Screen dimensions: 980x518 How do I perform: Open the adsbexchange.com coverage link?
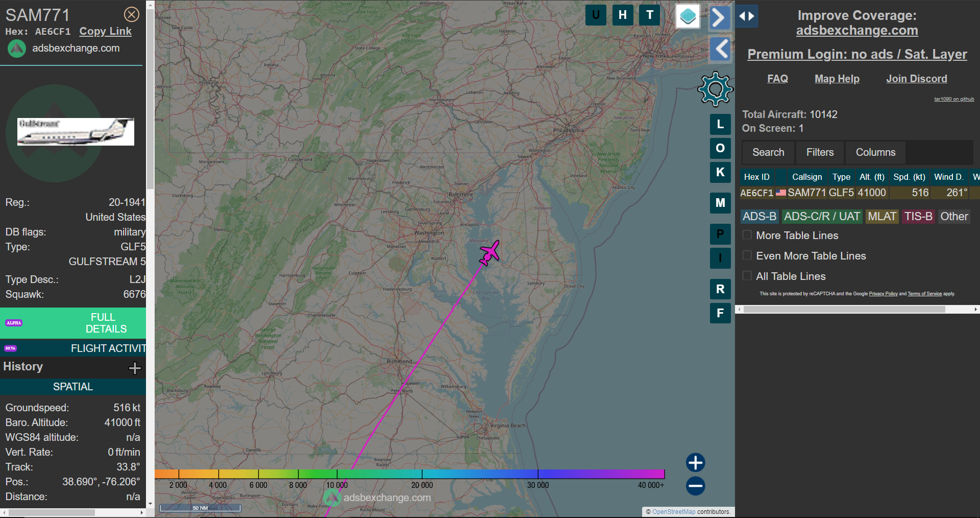pos(857,31)
